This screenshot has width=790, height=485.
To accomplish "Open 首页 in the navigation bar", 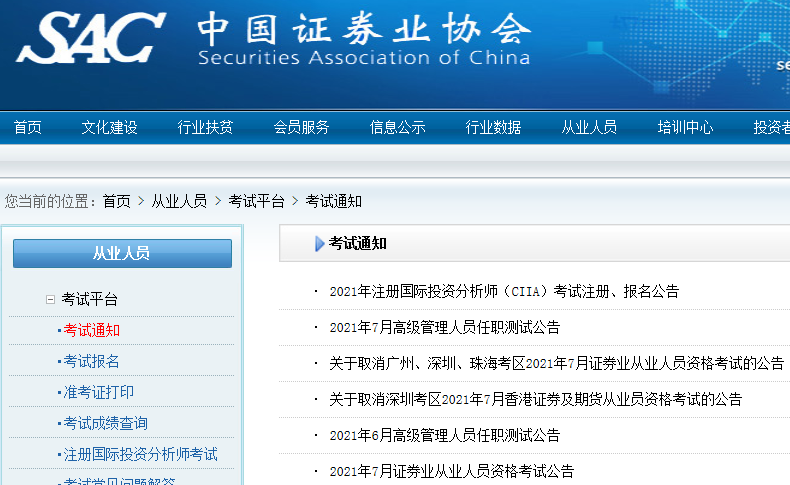I will pyautogui.click(x=27, y=127).
